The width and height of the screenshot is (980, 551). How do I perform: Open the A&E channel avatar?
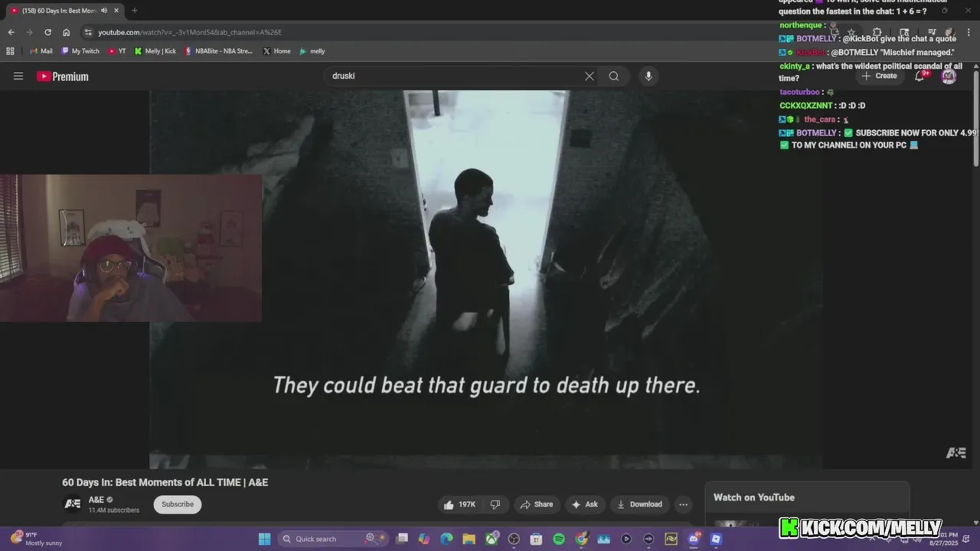tap(72, 504)
